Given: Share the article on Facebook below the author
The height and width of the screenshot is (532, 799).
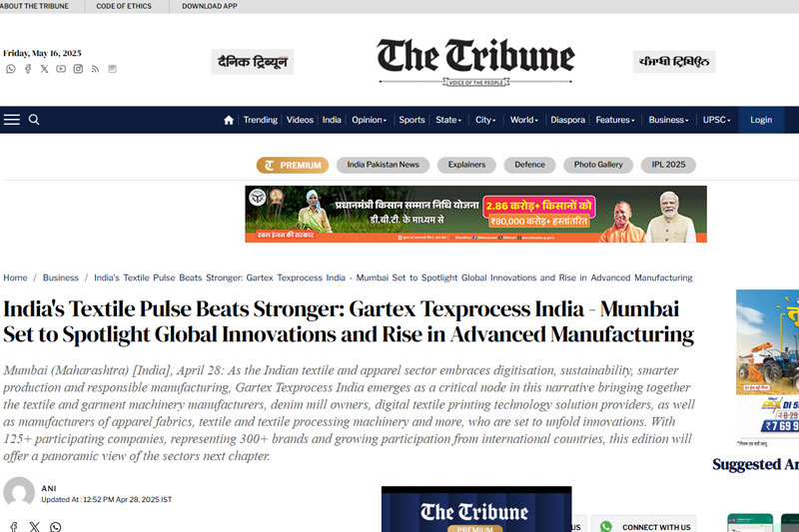Looking at the screenshot, I should tap(14, 527).
